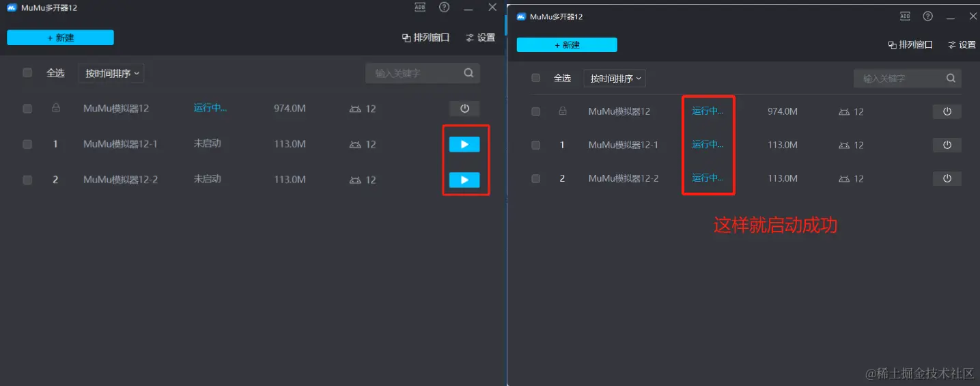Open 按时间排序 dropdown in right window
The height and width of the screenshot is (386, 980).
615,79
